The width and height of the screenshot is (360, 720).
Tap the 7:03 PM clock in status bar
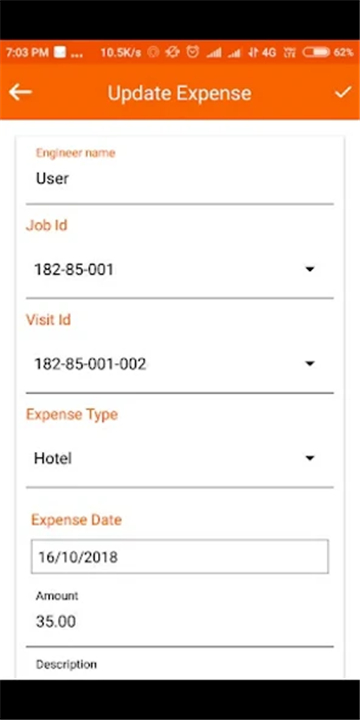[x=27, y=52]
